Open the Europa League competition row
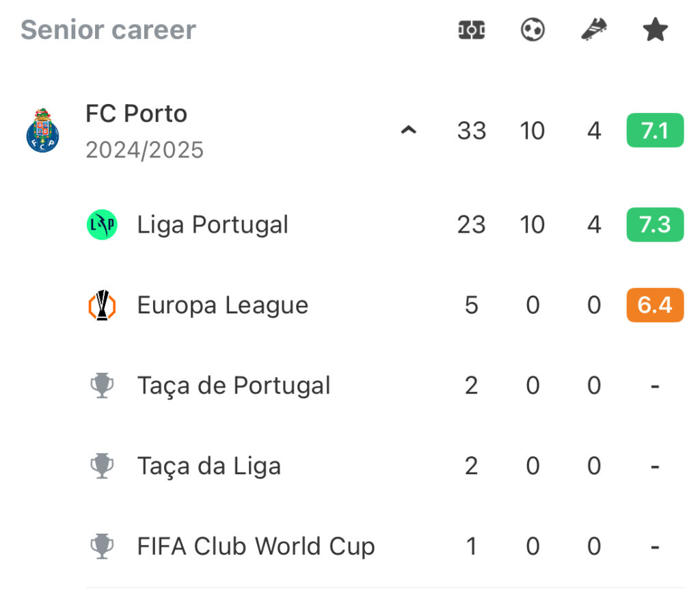This screenshot has height=600, width=700. pyautogui.click(x=385, y=305)
